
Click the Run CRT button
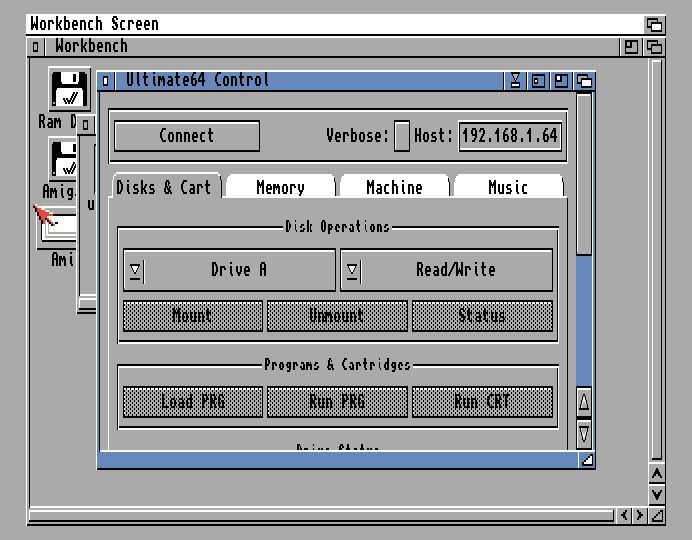click(482, 401)
